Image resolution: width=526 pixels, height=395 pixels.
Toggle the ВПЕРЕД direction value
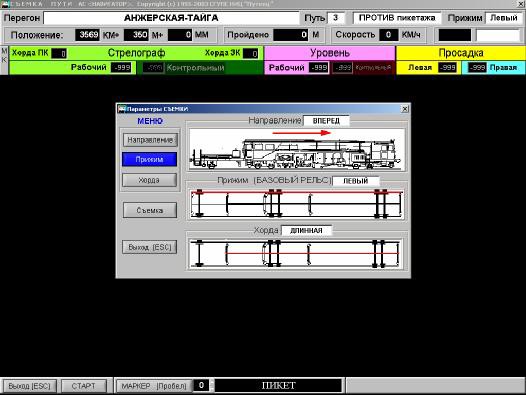click(326, 121)
